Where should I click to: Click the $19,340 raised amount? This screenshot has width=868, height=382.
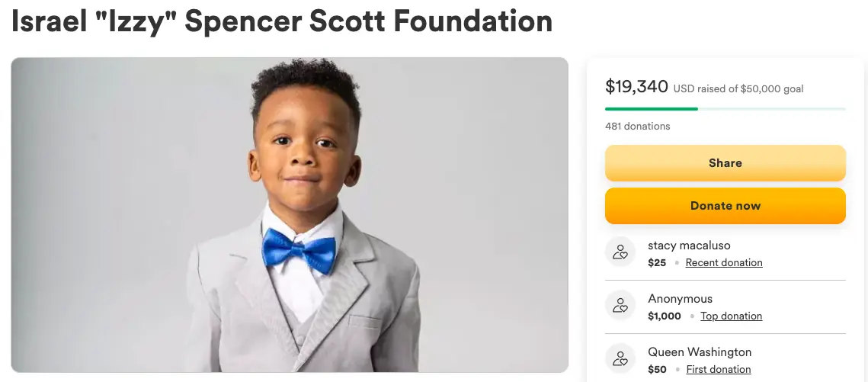tap(636, 87)
